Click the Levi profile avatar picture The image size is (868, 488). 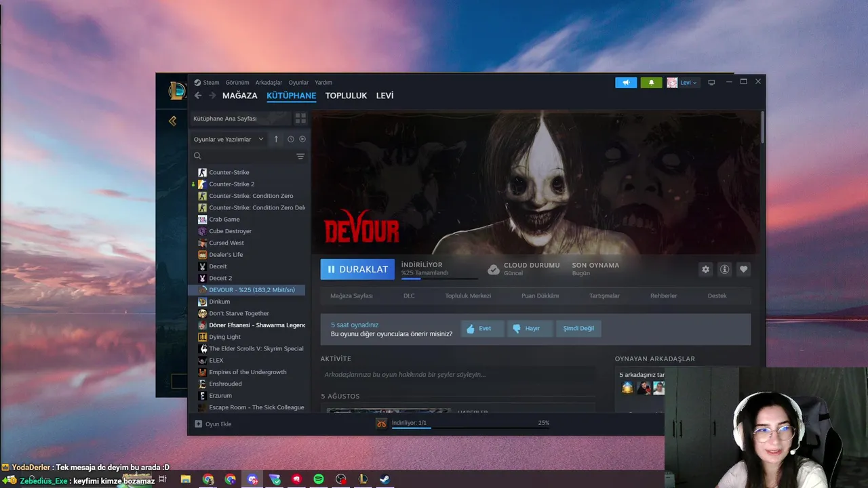click(672, 83)
